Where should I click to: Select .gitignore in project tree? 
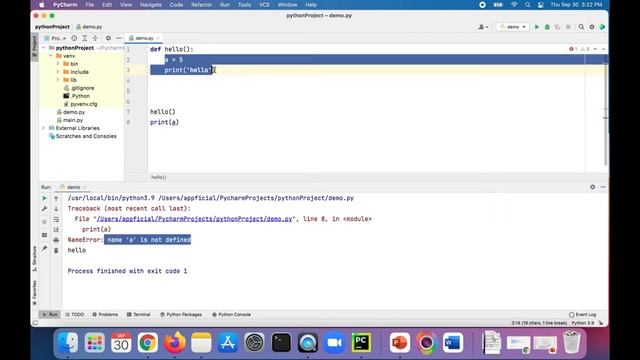(79, 88)
